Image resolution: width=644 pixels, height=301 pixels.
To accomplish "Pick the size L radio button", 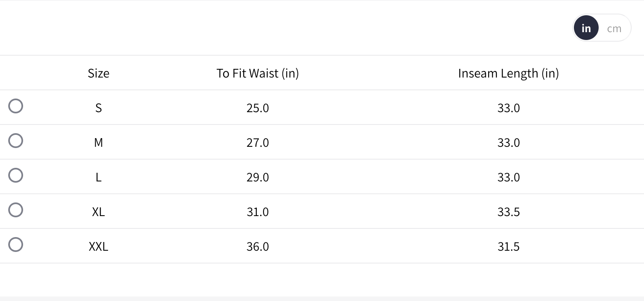I will 16,176.
